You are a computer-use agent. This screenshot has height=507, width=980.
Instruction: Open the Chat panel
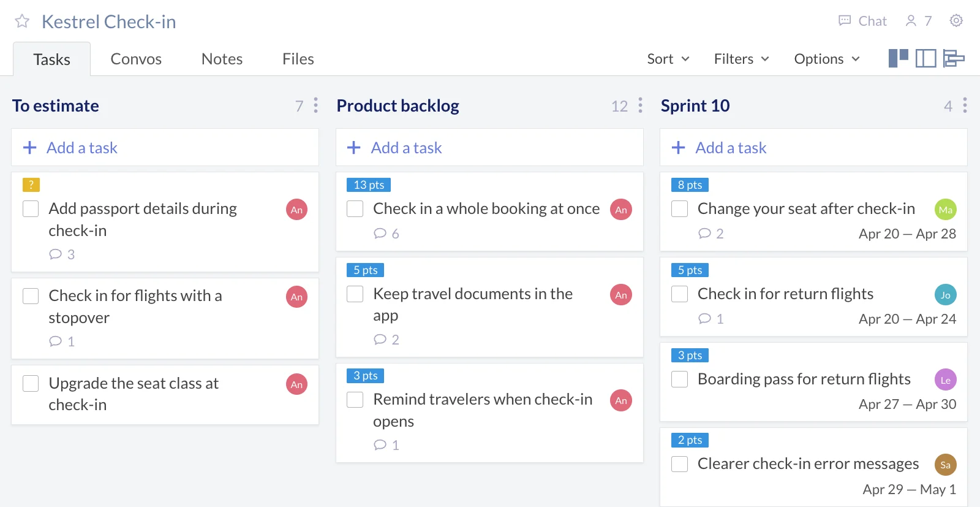[862, 21]
